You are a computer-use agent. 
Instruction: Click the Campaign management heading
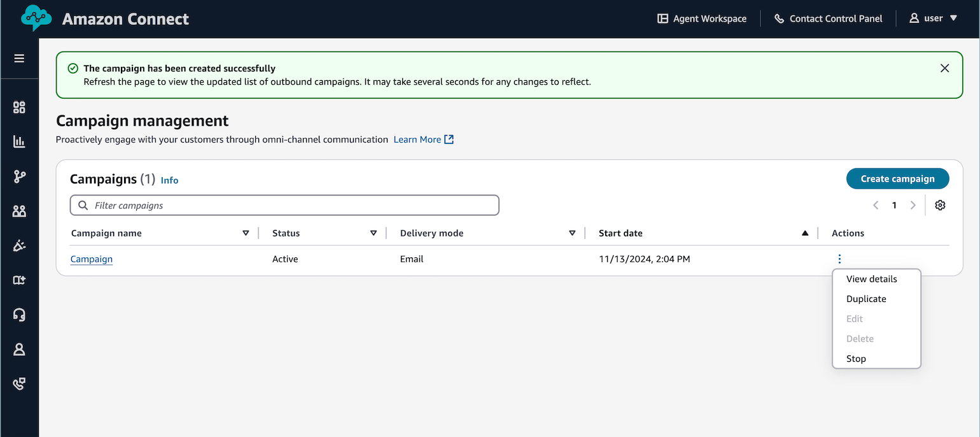(x=142, y=120)
